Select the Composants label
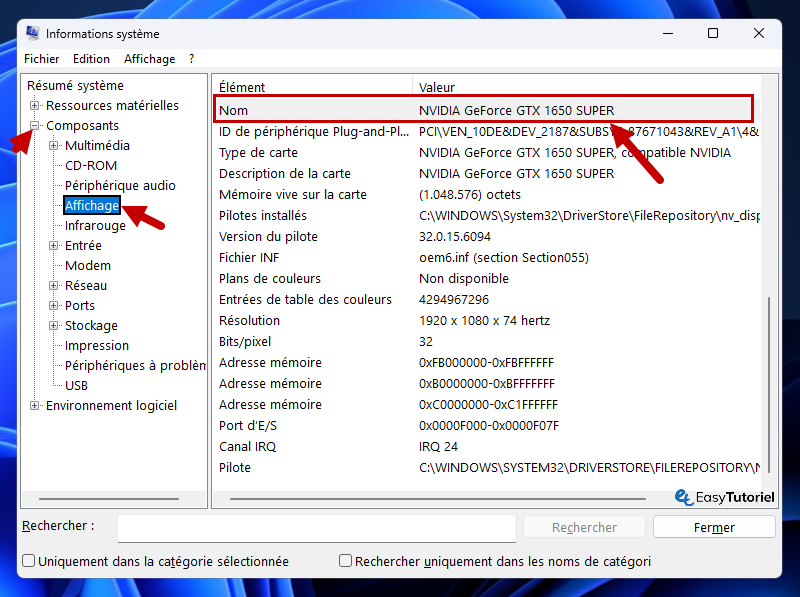The width and height of the screenshot is (800, 597). [x=82, y=126]
